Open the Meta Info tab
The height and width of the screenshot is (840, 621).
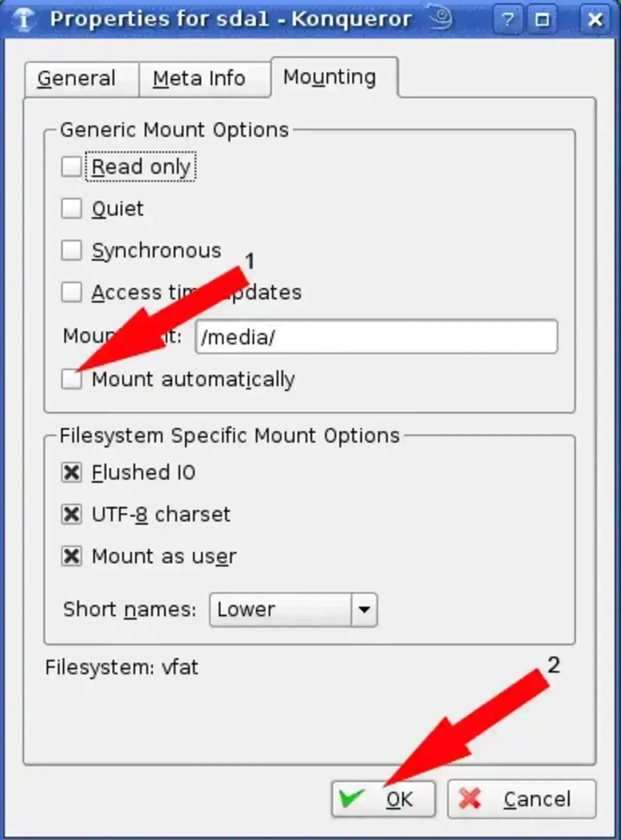point(199,78)
